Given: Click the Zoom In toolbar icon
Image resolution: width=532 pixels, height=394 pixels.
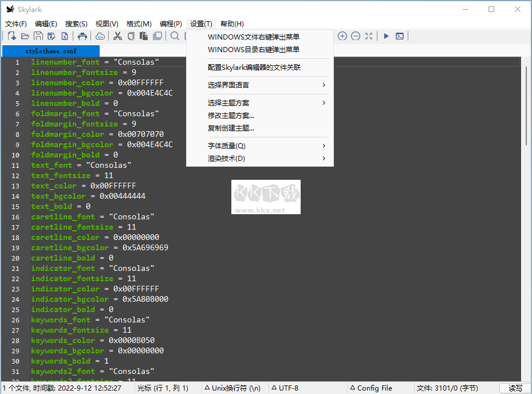Looking at the screenshot, I should tap(342, 36).
